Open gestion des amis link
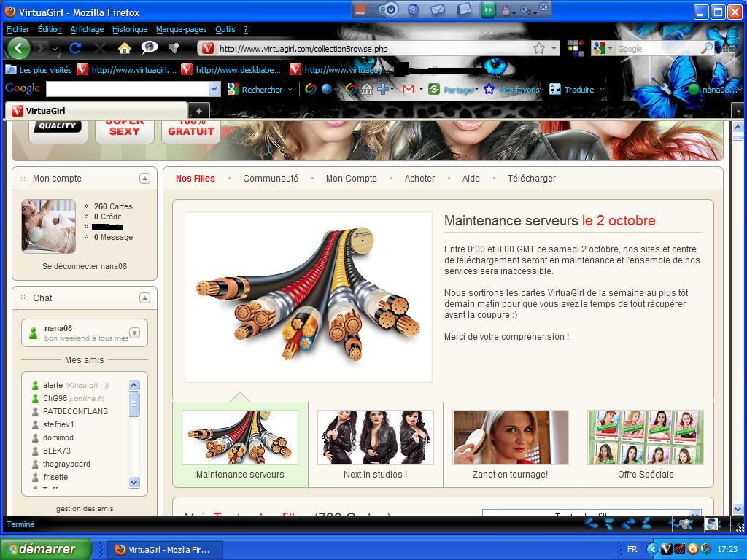Screen dimensions: 747x560 (x=85, y=508)
